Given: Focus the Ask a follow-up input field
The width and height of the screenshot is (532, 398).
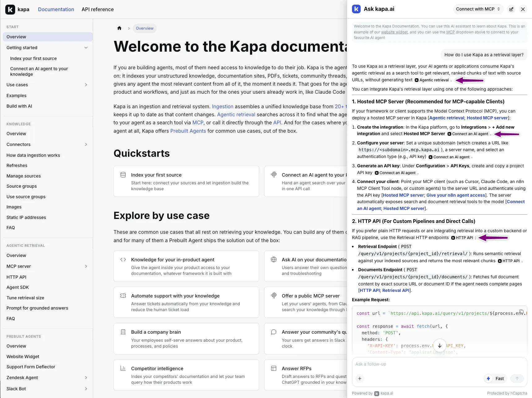Looking at the screenshot, I should click(x=439, y=364).
